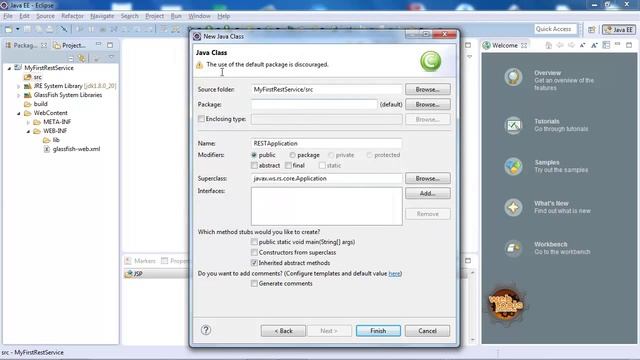The height and width of the screenshot is (360, 640).
Task: Cancel the New Java Class dialog
Action: point(427,331)
